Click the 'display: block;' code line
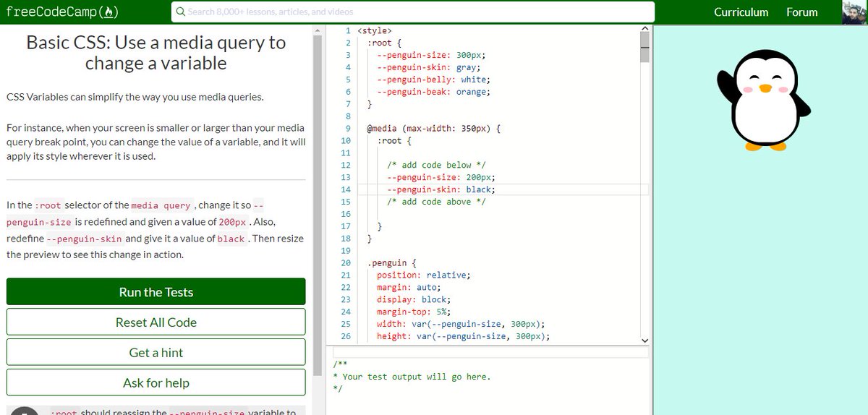This screenshot has width=868, height=415. click(x=413, y=299)
